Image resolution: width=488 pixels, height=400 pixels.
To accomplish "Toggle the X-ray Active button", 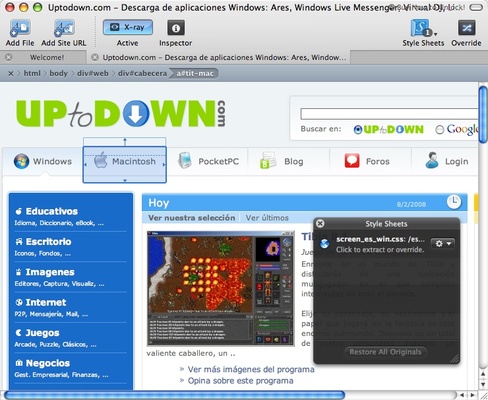I will coord(128,27).
